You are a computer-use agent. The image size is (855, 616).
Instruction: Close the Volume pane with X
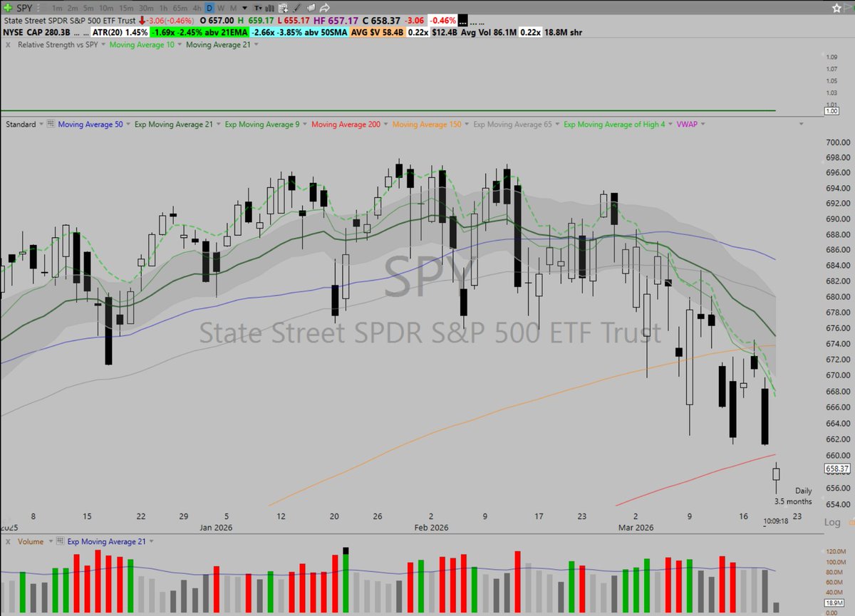tap(8, 541)
